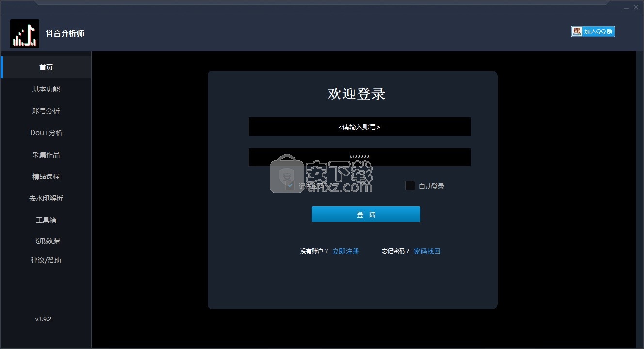Click the 立即注册 link
The height and width of the screenshot is (349, 644).
(346, 251)
